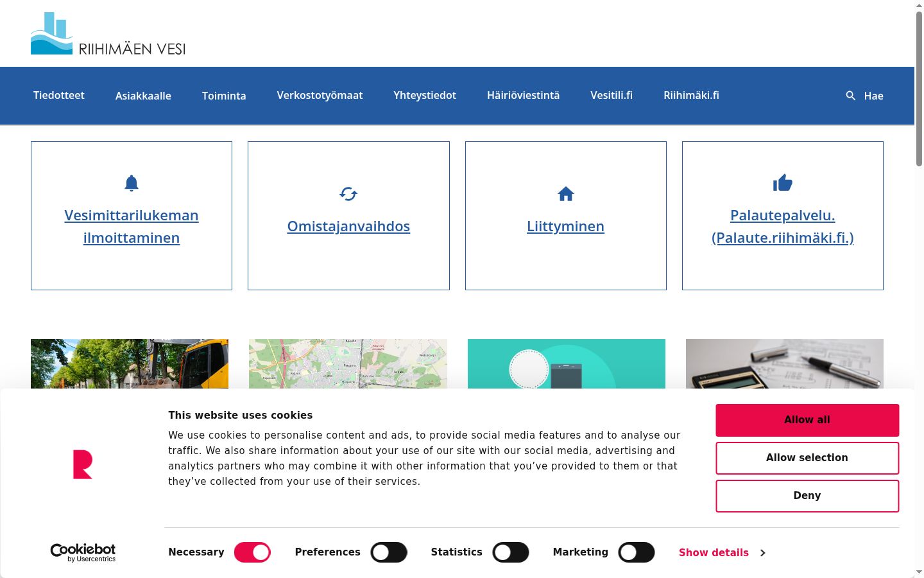Click the Riihimäen Vesi logo
This screenshot has width=924, height=578.
pos(108,33)
